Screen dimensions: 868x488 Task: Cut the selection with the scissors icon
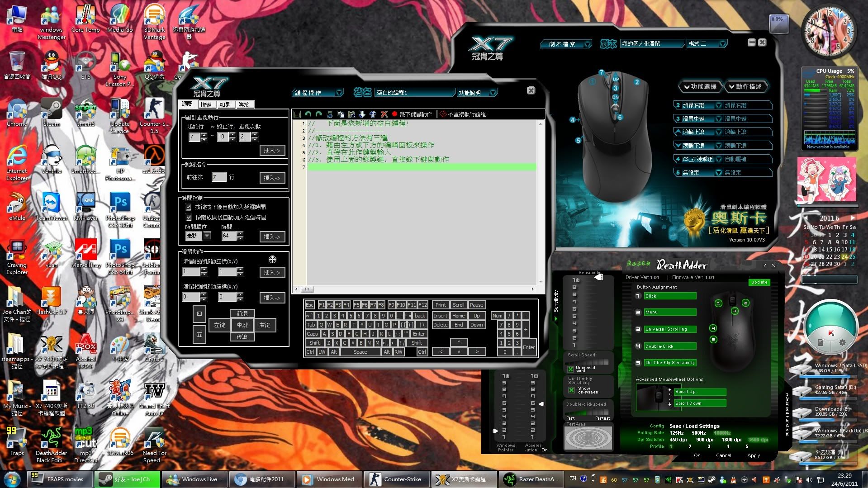point(330,114)
